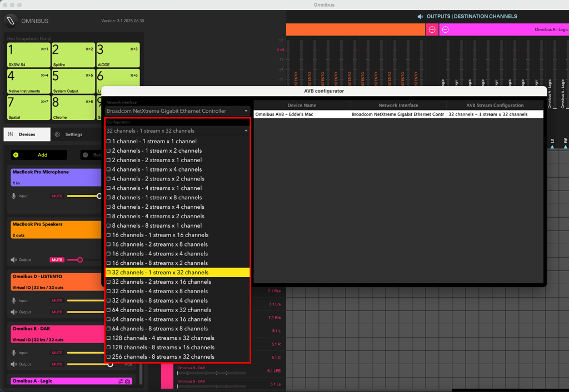Open the Network interface dropdown

click(177, 111)
